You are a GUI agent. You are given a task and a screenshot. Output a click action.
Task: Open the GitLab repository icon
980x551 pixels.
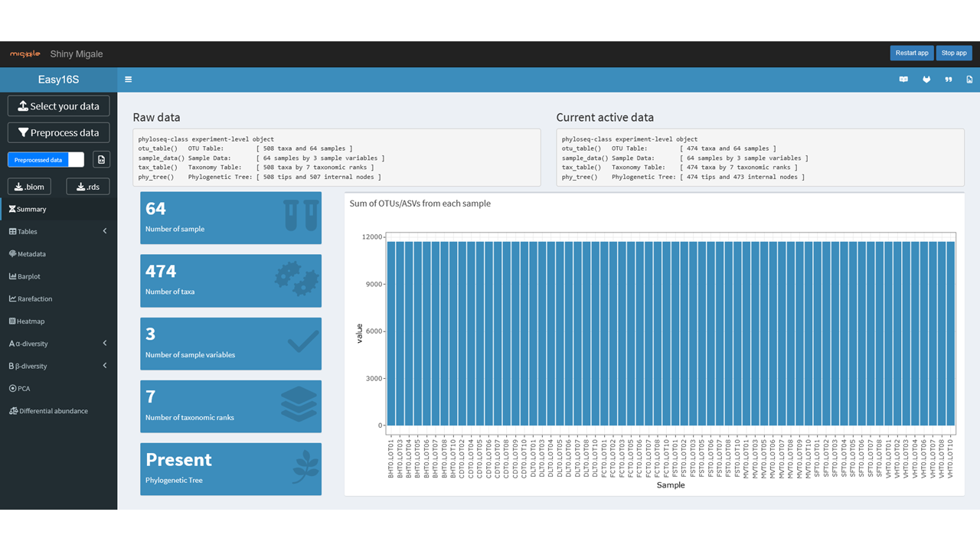tap(926, 80)
